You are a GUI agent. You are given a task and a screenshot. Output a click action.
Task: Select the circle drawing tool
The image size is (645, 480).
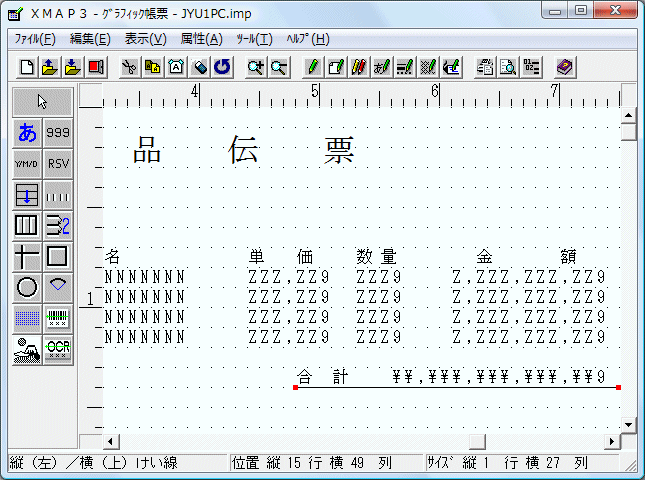point(27,287)
